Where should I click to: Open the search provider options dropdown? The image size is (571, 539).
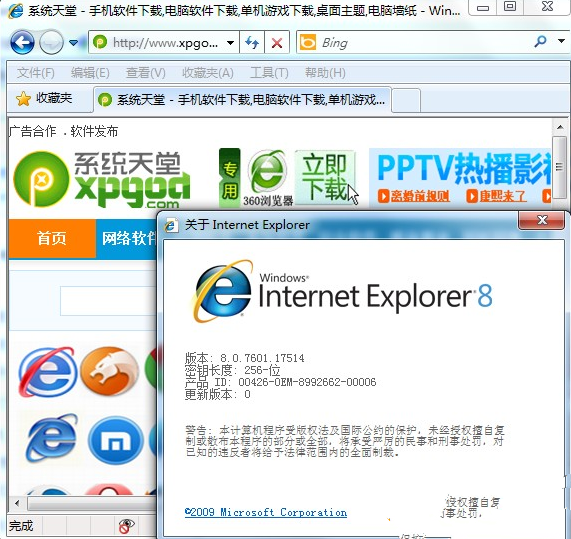[x=561, y=41]
